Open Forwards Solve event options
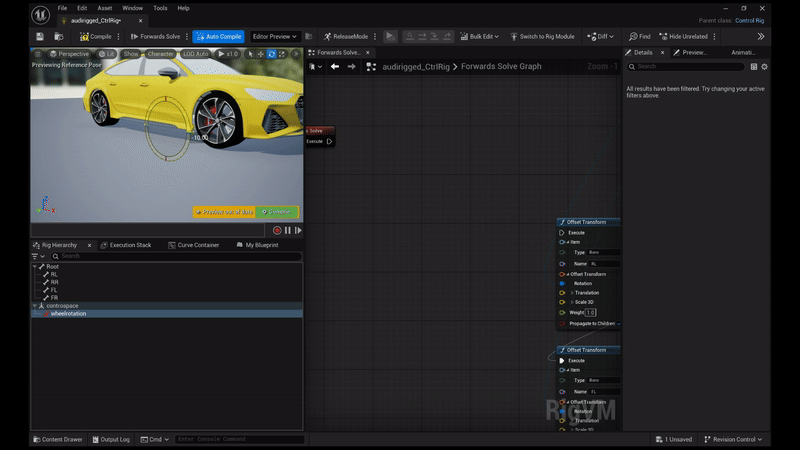 (187, 37)
